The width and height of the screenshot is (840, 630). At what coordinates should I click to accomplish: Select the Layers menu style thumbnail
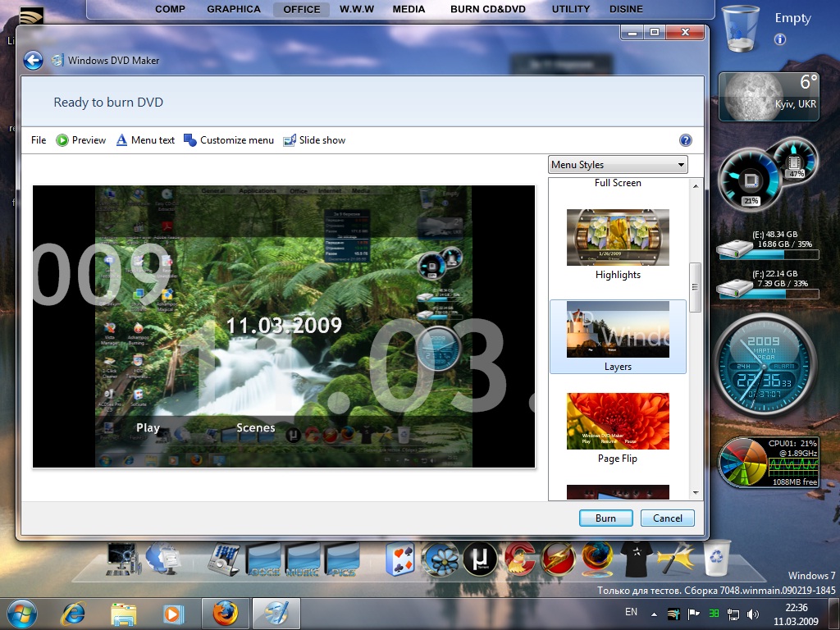click(x=618, y=329)
